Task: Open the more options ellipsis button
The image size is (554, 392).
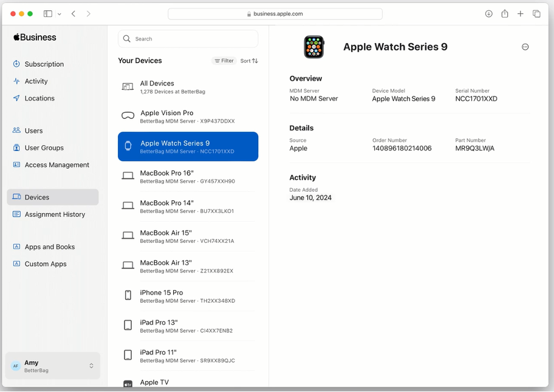Action: coord(525,47)
